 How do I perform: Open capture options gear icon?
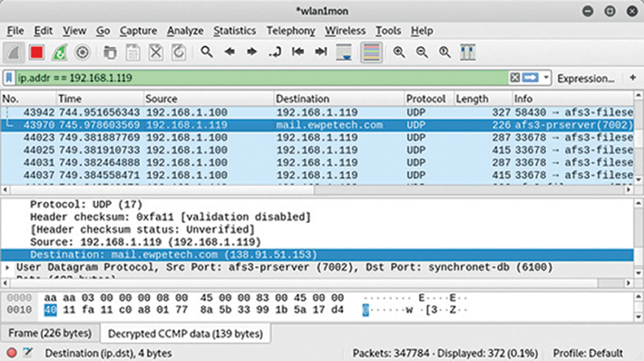coord(82,52)
